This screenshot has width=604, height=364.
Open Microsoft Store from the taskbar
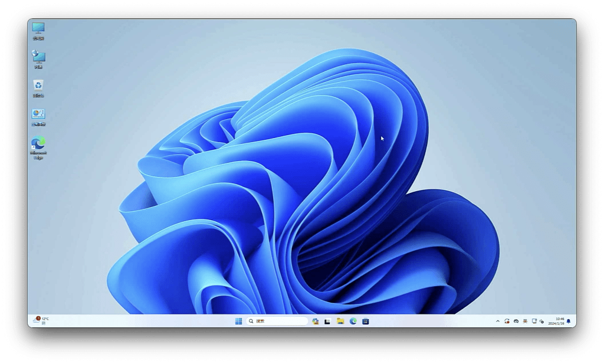click(x=366, y=321)
